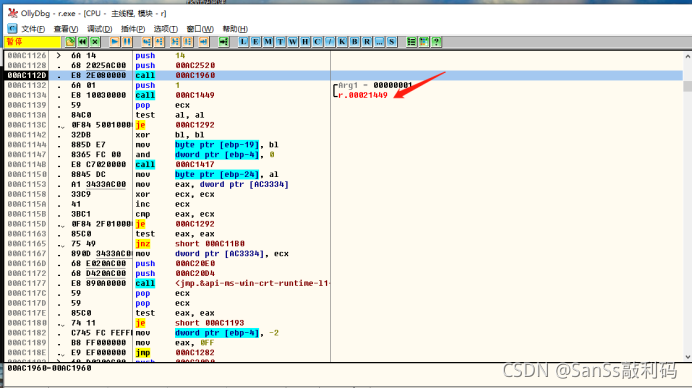Image resolution: width=692 pixels, height=388 pixels.
Task: Open the 帮助(H) menu
Action: (x=235, y=29)
